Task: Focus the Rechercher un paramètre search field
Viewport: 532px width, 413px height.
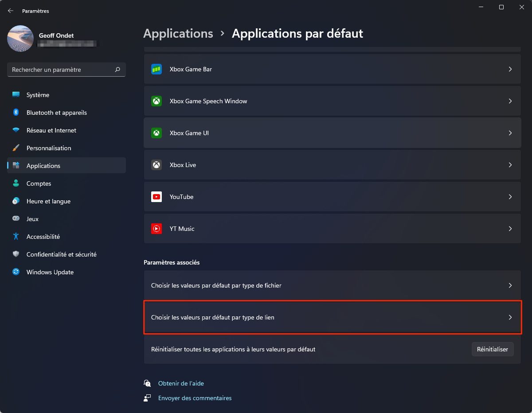Action: point(66,70)
